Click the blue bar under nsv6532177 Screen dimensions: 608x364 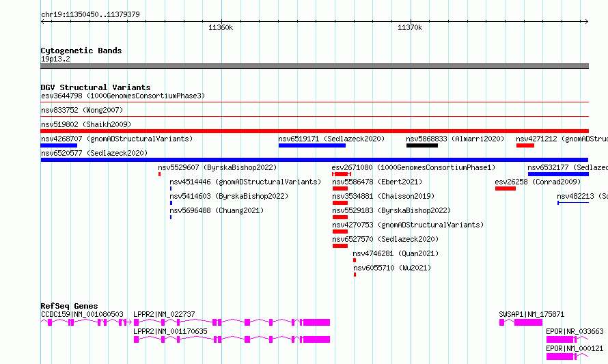[558, 174]
